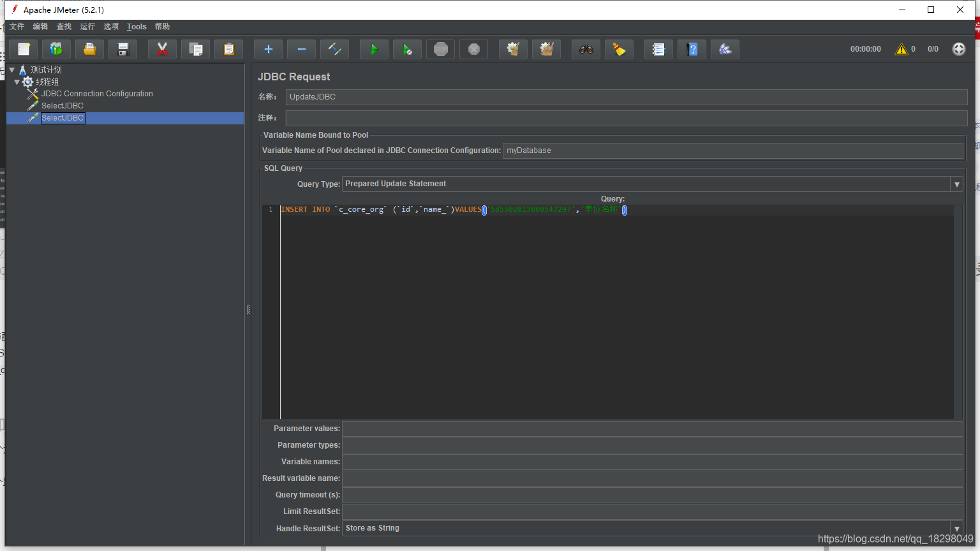Click the 注释 comment field

pos(627,118)
